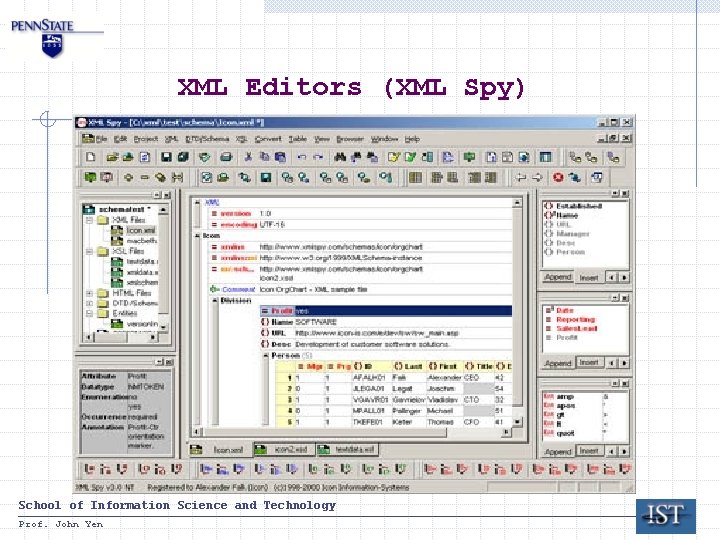
Task: Select the amp entity entry
Action: (560, 396)
